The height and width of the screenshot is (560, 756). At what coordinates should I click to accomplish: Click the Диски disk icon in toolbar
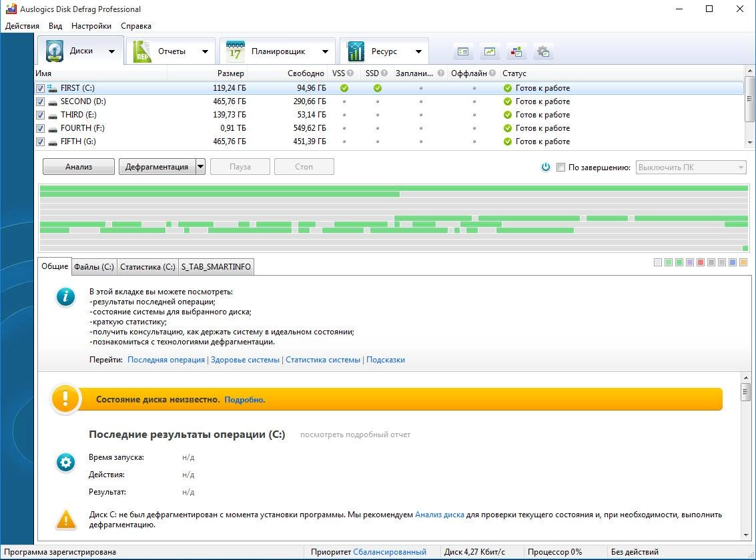pyautogui.click(x=55, y=51)
